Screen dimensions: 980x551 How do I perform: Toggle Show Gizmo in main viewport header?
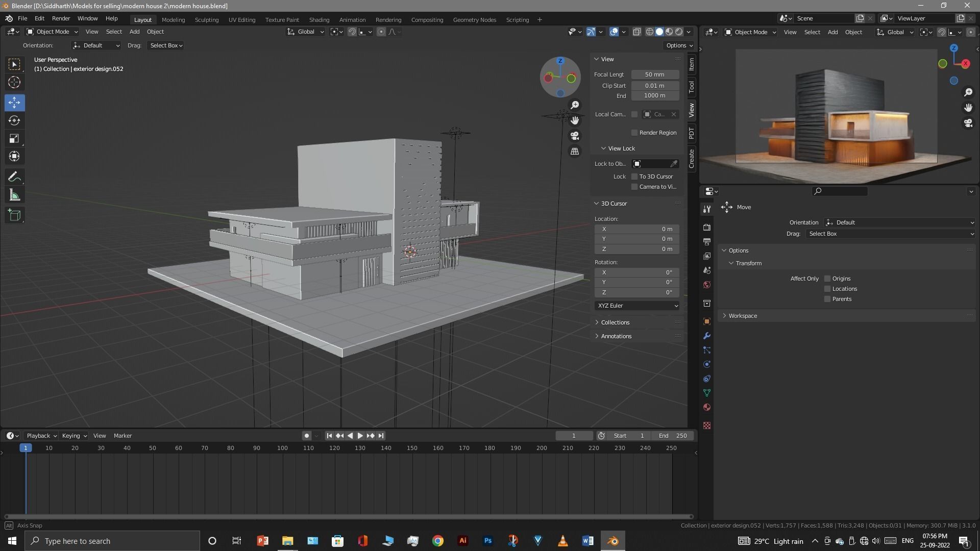pos(591,32)
